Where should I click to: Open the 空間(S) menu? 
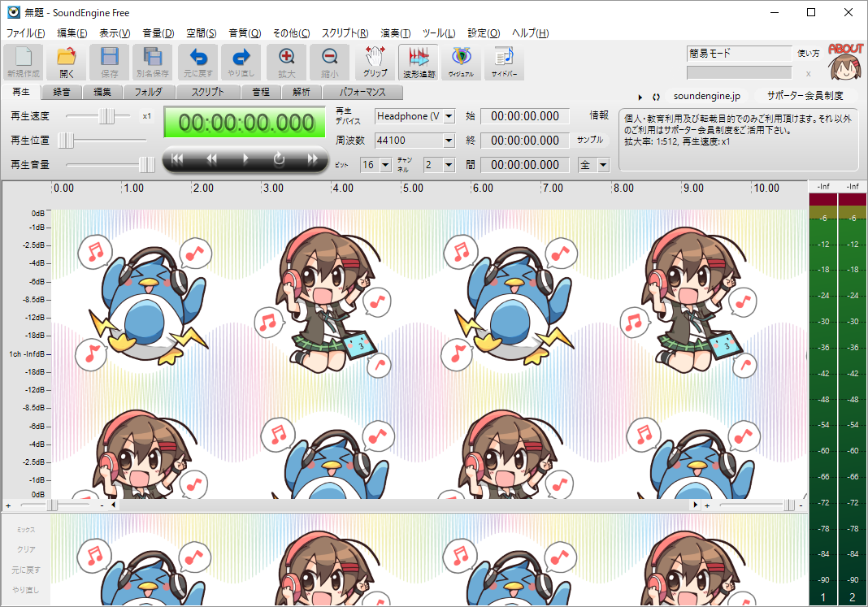(202, 33)
